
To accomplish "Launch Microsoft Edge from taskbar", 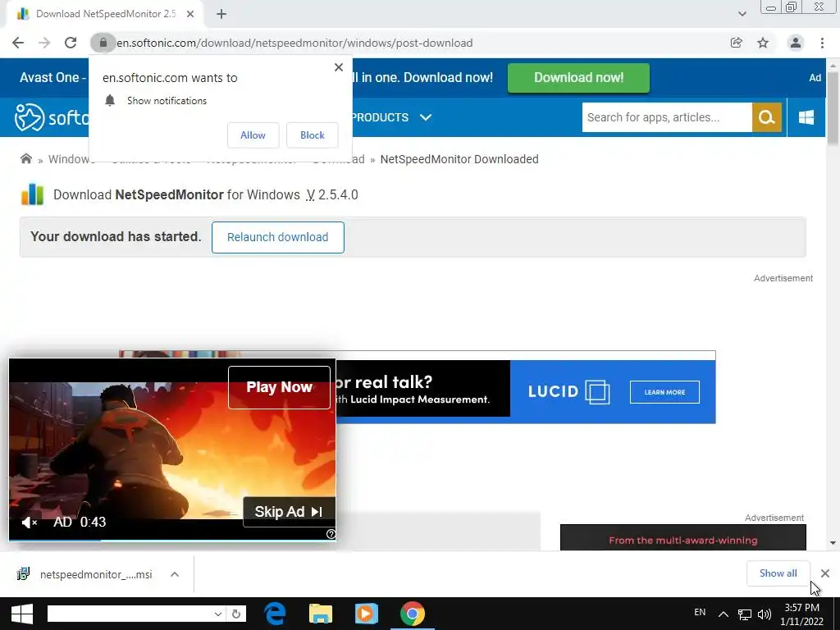I will 275,614.
